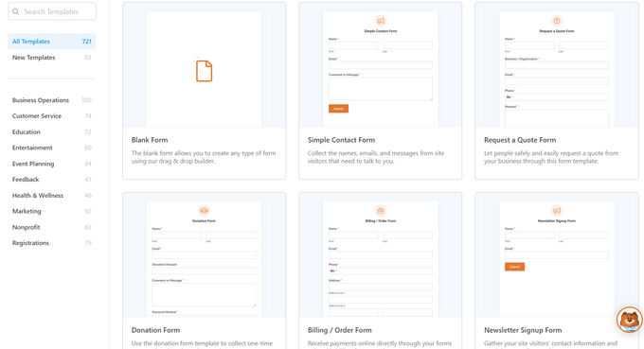
Task: Open Marketing category
Action: tap(52, 211)
